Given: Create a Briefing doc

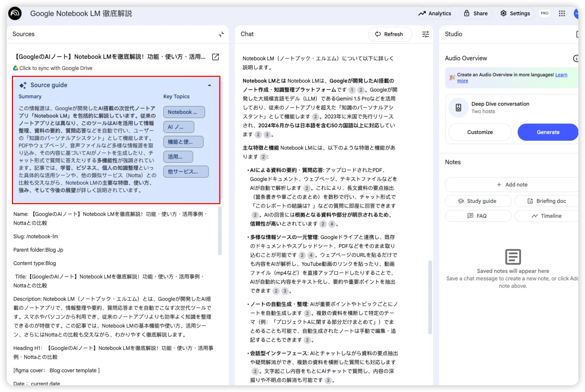Looking at the screenshot, I should (x=546, y=201).
